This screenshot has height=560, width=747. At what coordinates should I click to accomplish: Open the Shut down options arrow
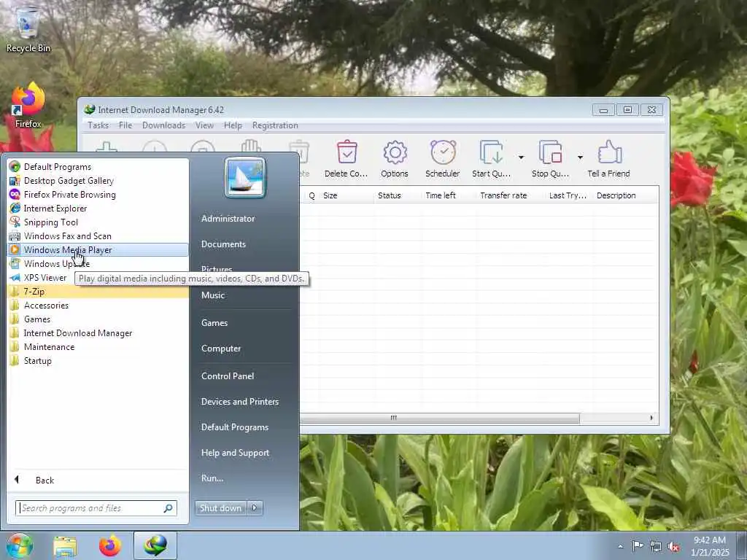pos(255,508)
